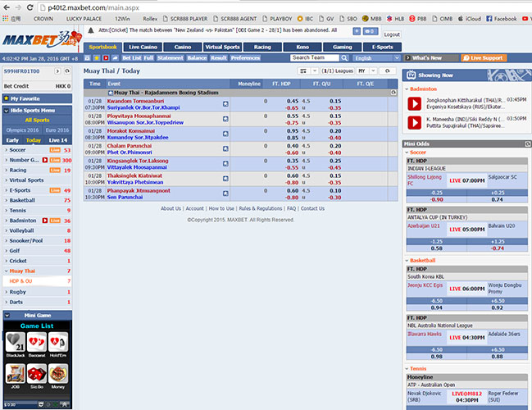
Task: Open more bets for Kwandom Tomeanburi match
Action: point(225,104)
